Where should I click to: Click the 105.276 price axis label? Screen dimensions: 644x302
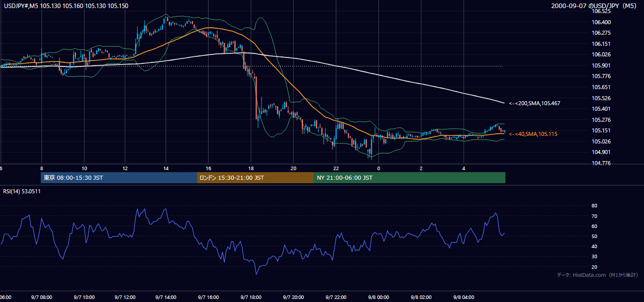[x=601, y=120]
